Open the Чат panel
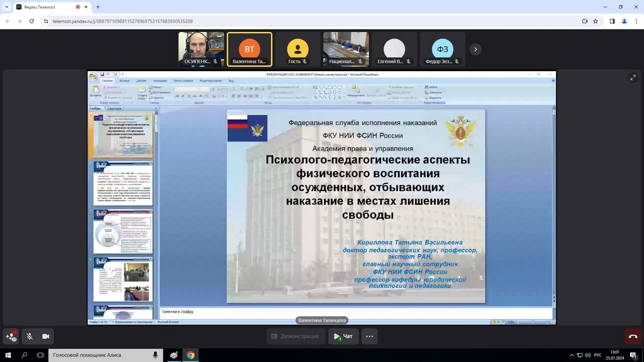This screenshot has width=644, height=362. (344, 336)
